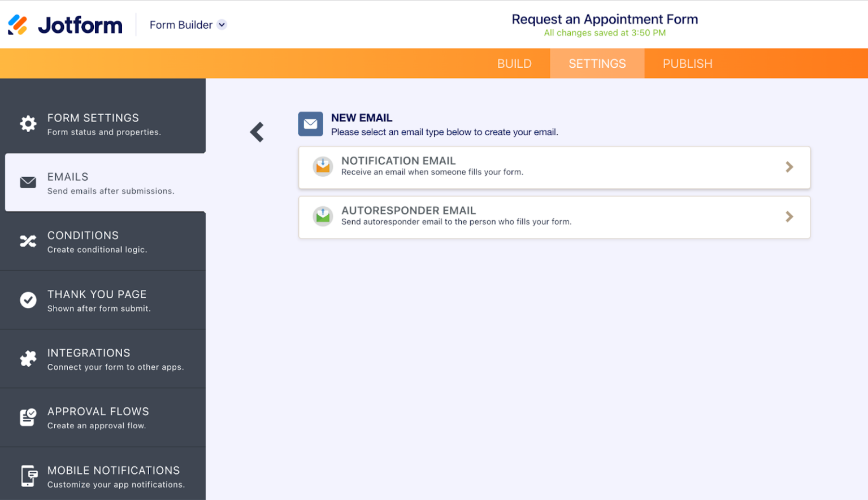Click the Integrations puzzle piece icon
The height and width of the screenshot is (500, 868).
click(x=28, y=359)
